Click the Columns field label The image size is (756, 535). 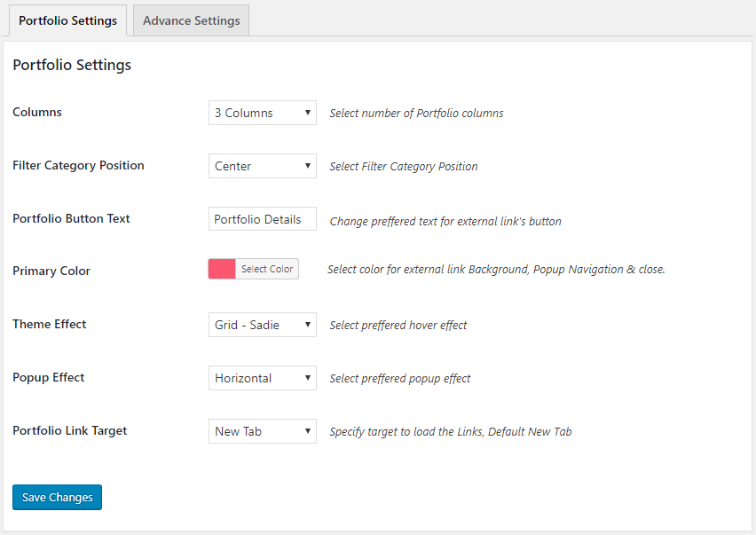[x=37, y=112]
